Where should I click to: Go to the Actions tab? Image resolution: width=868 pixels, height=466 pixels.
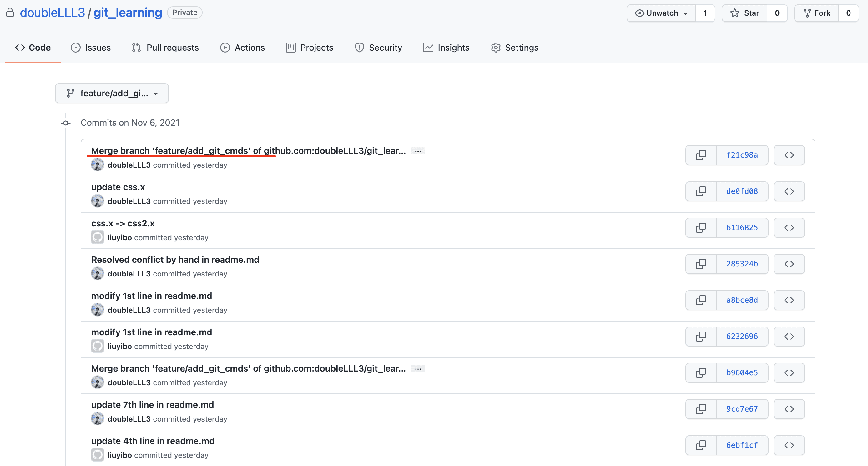(x=243, y=48)
